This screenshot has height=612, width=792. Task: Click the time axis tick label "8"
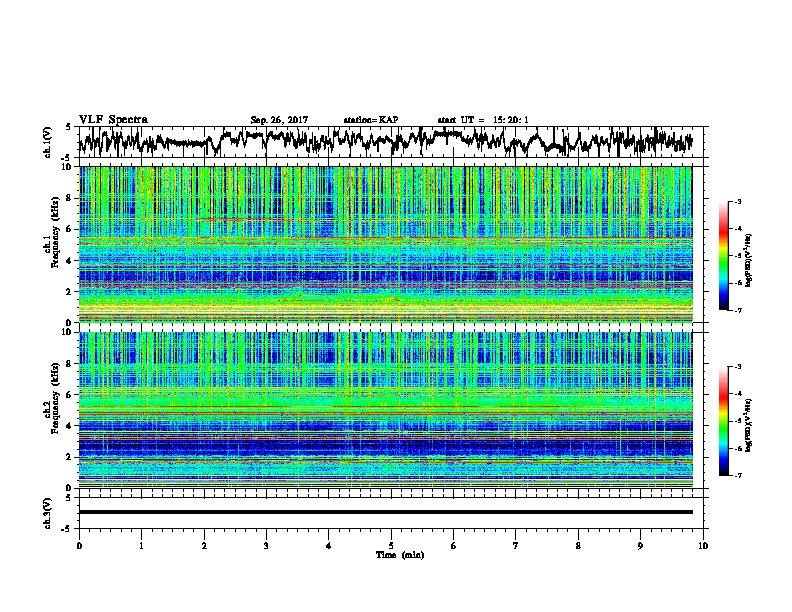[x=578, y=546]
